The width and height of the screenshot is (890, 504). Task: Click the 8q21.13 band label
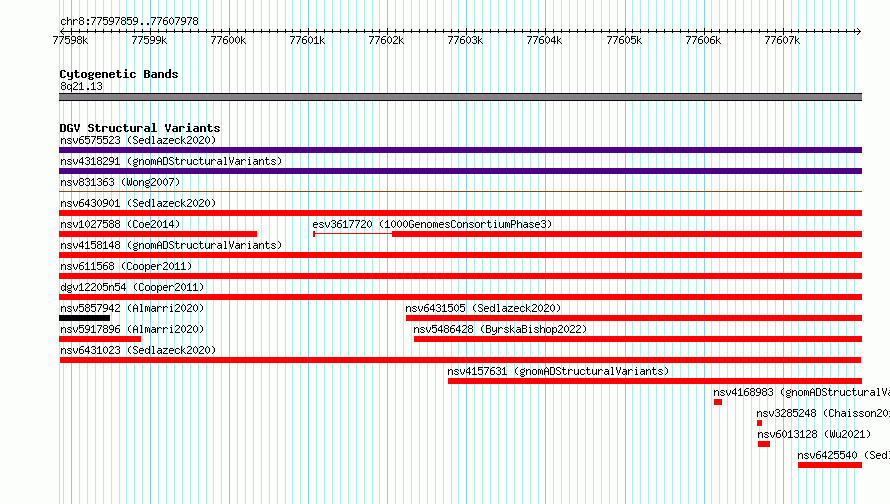click(81, 86)
